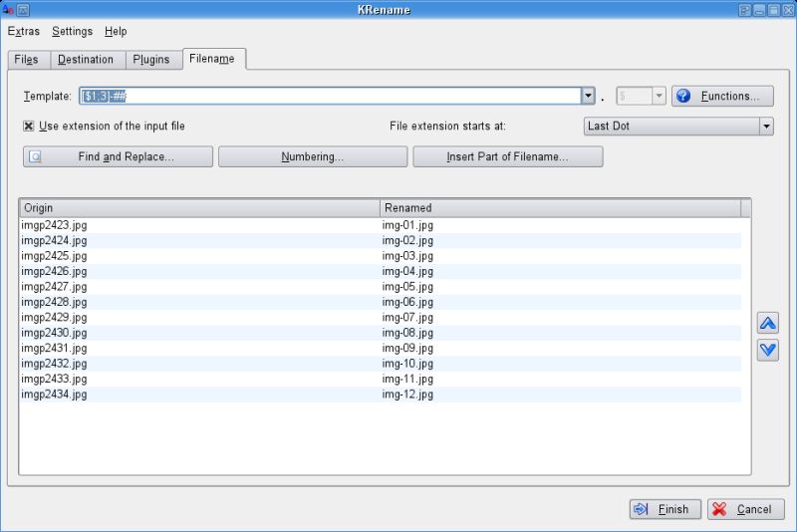
Task: Open the Settings menu
Action: 72,31
